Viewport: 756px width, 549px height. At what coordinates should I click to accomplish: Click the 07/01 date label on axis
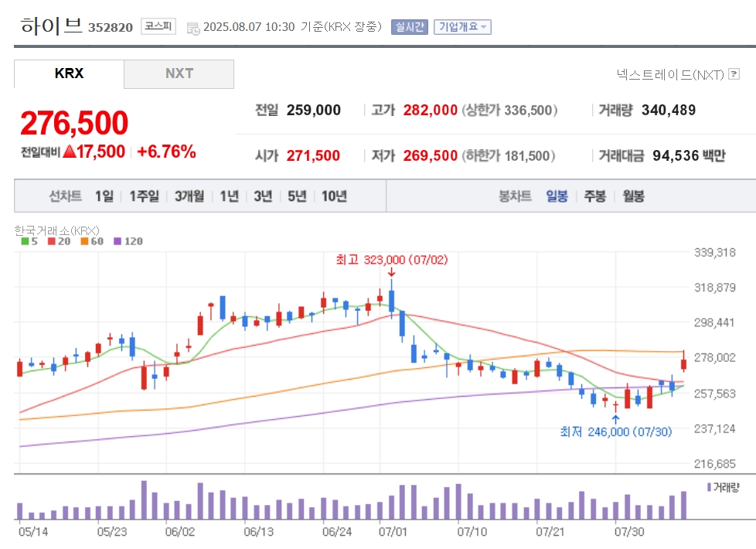pos(393,532)
